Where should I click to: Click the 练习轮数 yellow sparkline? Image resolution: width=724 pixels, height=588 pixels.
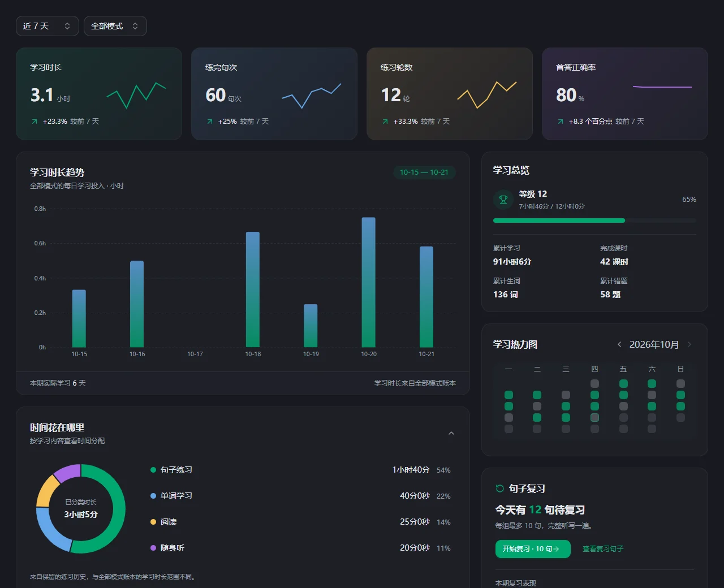[487, 94]
